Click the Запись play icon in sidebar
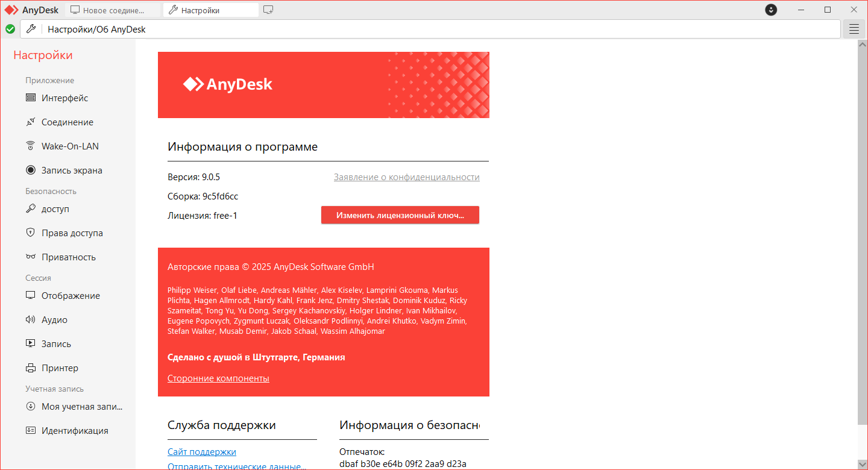The height and width of the screenshot is (470, 868). [31, 344]
